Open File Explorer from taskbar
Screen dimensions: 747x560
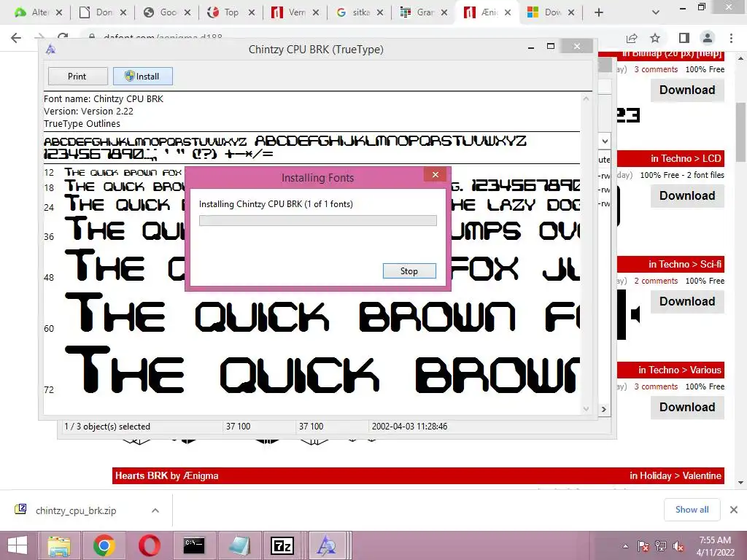click(x=60, y=545)
